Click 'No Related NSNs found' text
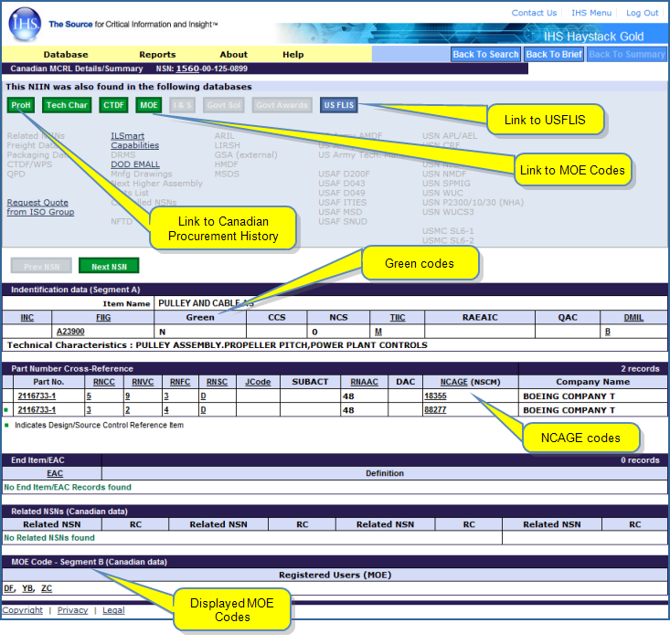 49,538
